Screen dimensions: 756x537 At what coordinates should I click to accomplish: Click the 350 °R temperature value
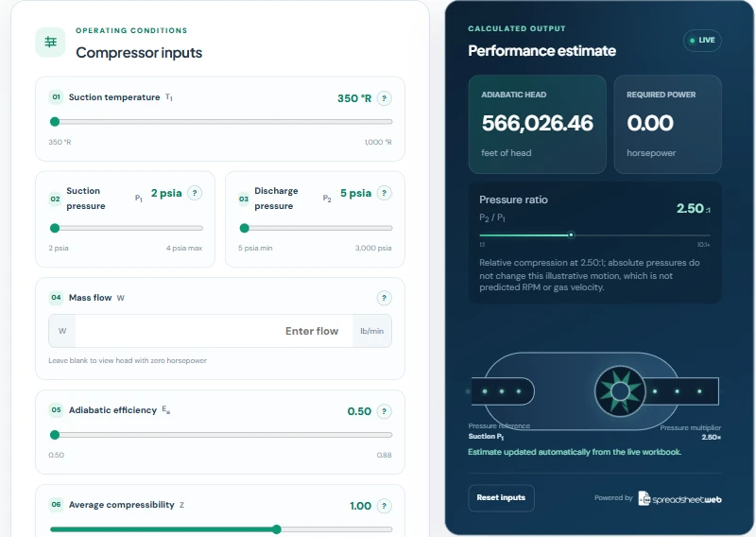354,98
